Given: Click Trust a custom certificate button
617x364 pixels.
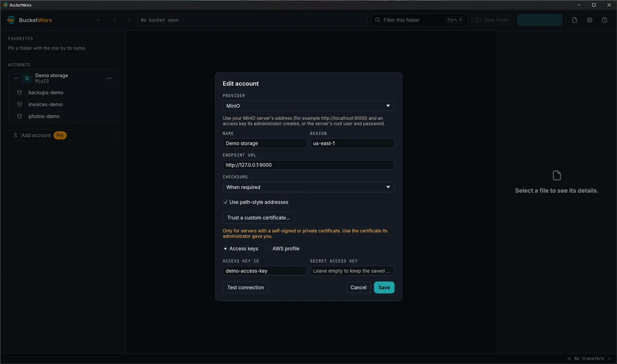Looking at the screenshot, I should coord(258,217).
